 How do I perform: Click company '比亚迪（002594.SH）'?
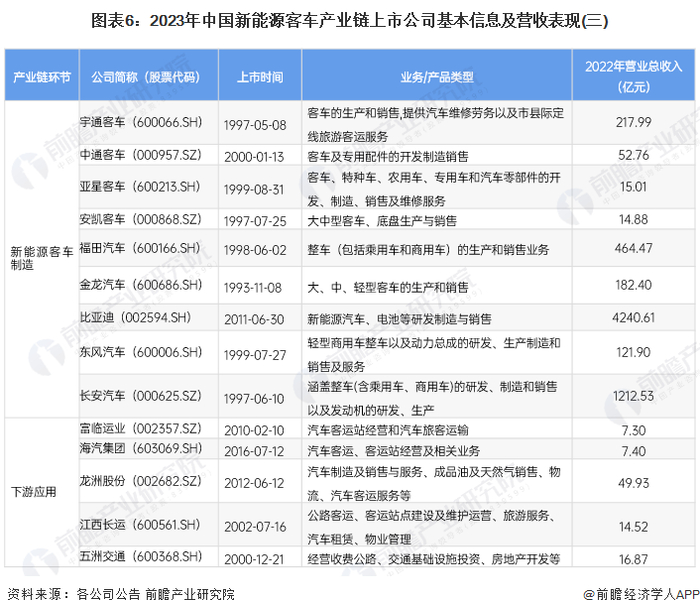(x=135, y=317)
